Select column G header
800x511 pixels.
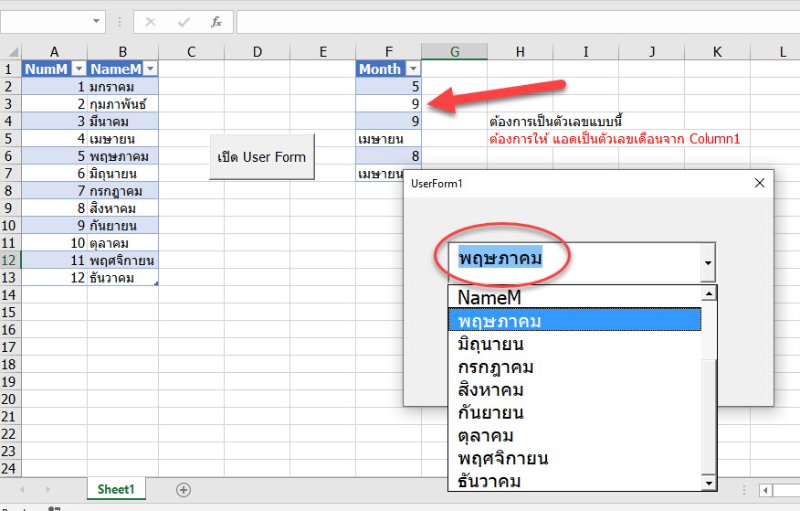pos(454,51)
